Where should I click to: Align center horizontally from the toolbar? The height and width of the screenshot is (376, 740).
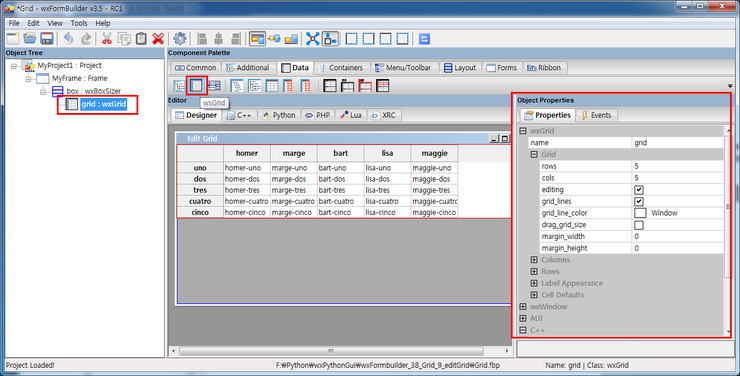pos(219,39)
